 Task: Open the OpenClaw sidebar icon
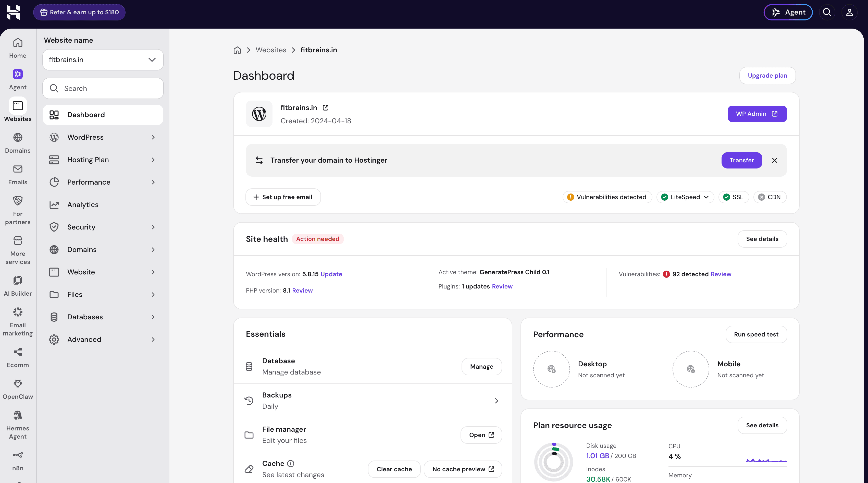[18, 384]
